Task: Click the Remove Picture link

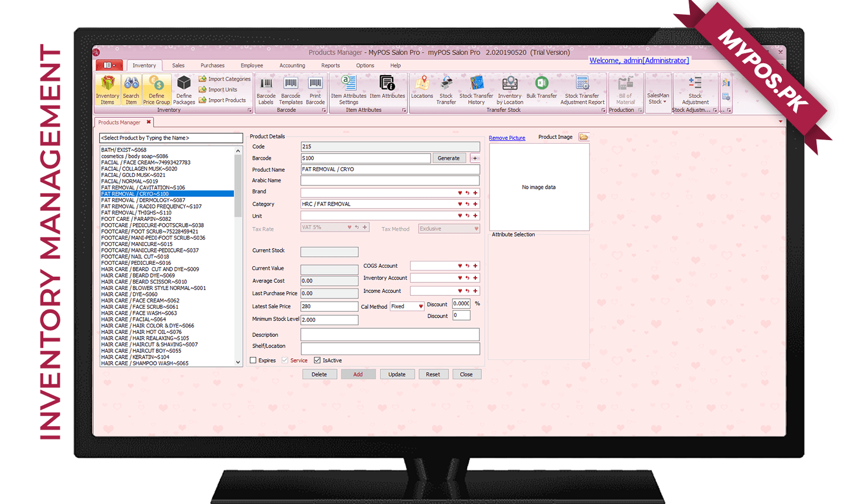Action: click(507, 138)
